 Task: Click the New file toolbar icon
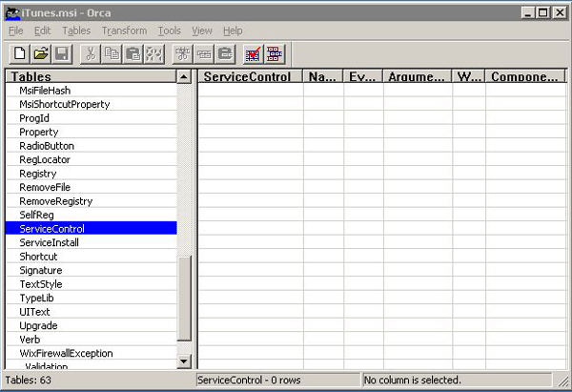pos(21,53)
